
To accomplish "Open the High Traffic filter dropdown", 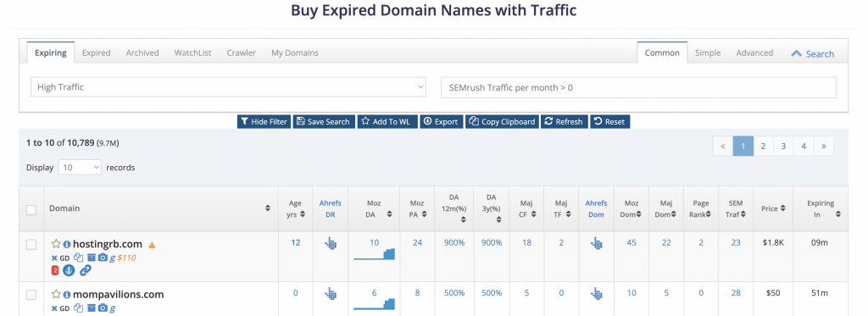I will click(228, 87).
